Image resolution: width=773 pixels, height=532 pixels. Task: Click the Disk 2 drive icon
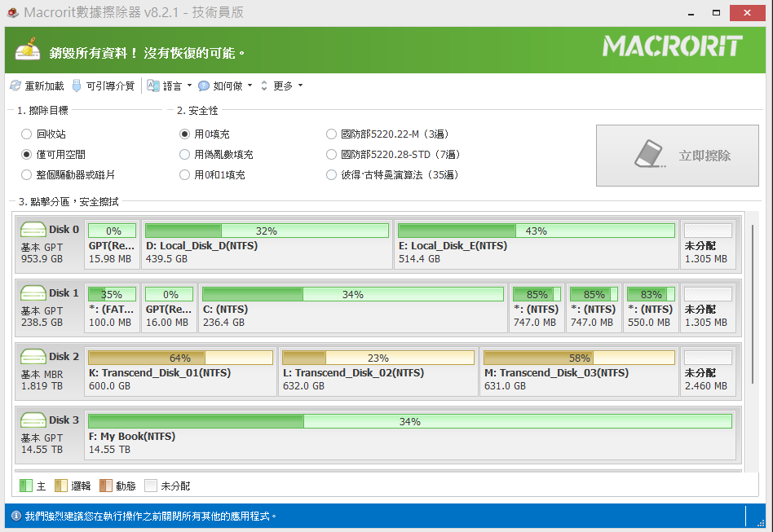(33, 357)
